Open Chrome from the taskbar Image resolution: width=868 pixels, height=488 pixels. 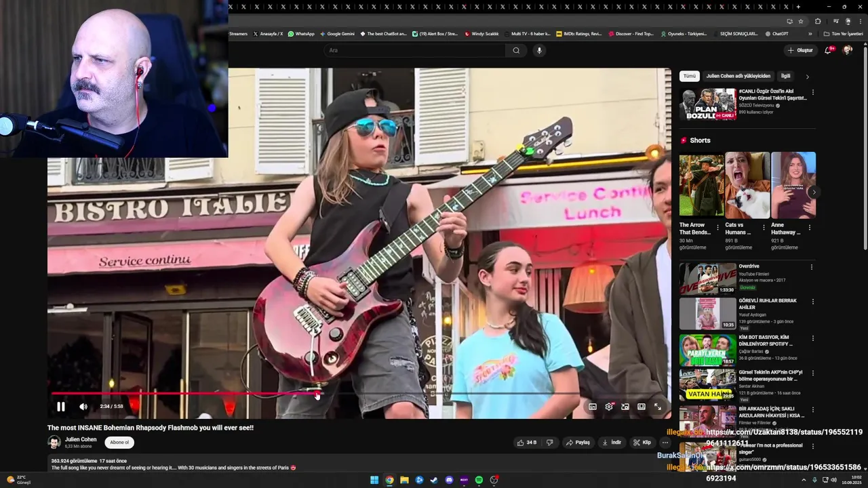[389, 480]
